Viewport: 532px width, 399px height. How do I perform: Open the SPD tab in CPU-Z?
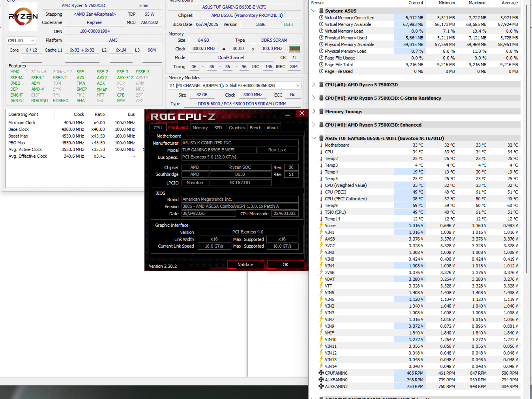(x=218, y=128)
